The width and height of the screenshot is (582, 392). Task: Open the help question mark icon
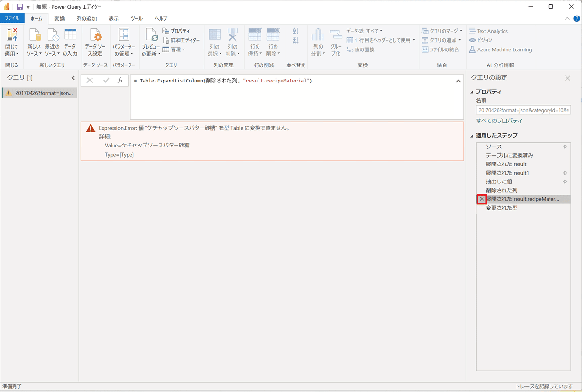(x=576, y=18)
